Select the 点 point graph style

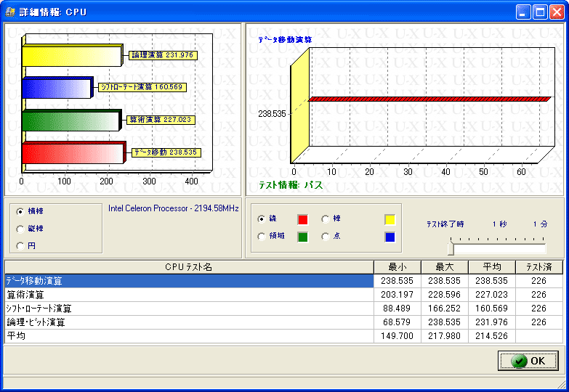(325, 236)
